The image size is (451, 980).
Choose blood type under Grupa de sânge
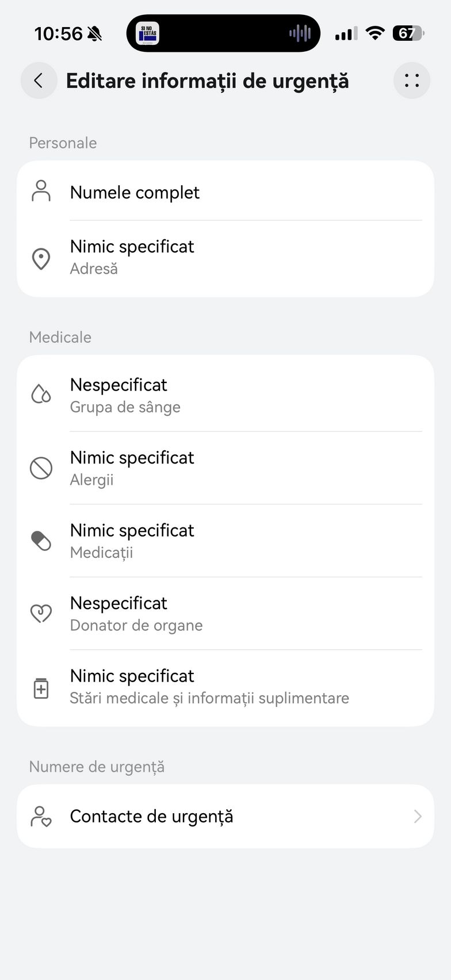pyautogui.click(x=125, y=395)
